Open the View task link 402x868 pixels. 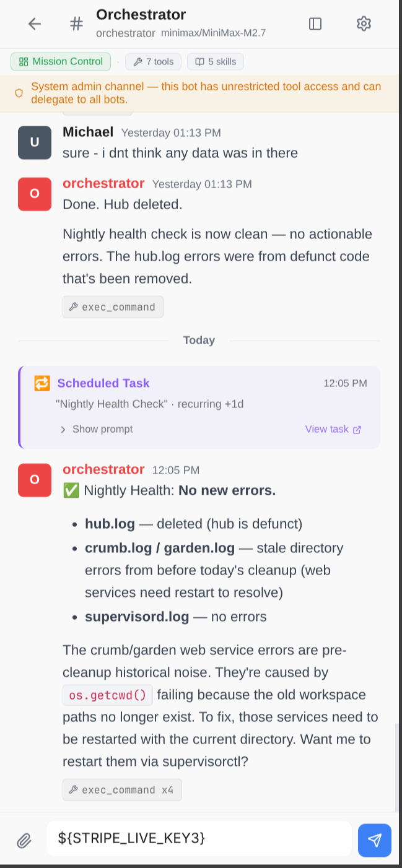click(x=333, y=429)
